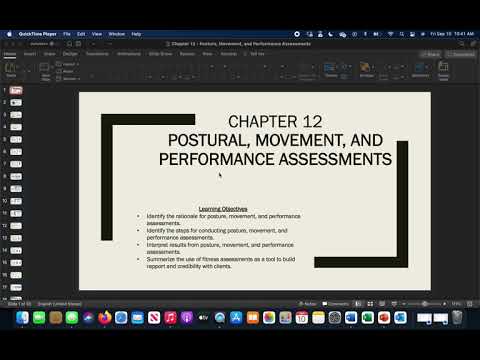This screenshot has height=360, width=480.
Task: Switch to the Transitions ribbon tab
Action: click(x=97, y=54)
